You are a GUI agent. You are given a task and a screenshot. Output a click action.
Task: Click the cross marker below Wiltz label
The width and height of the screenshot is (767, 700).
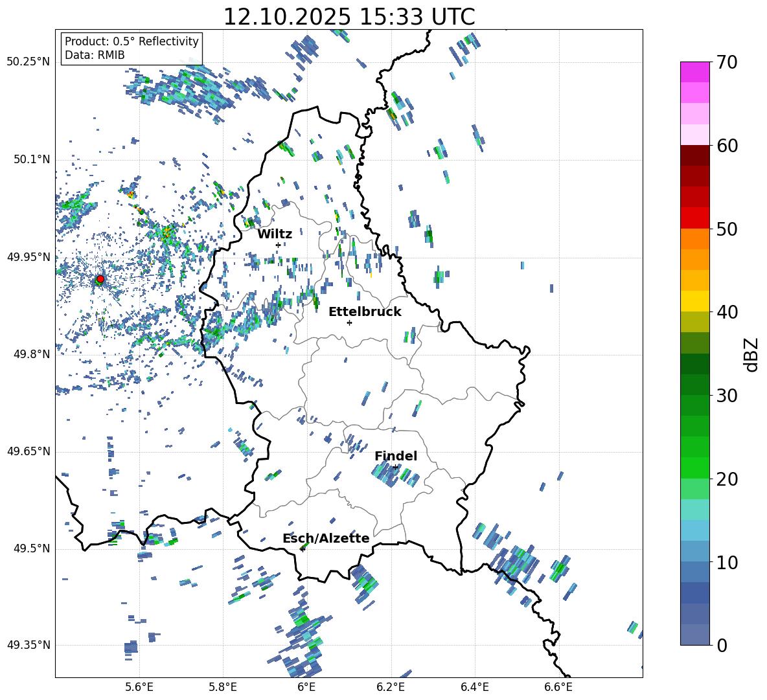pyautogui.click(x=279, y=245)
